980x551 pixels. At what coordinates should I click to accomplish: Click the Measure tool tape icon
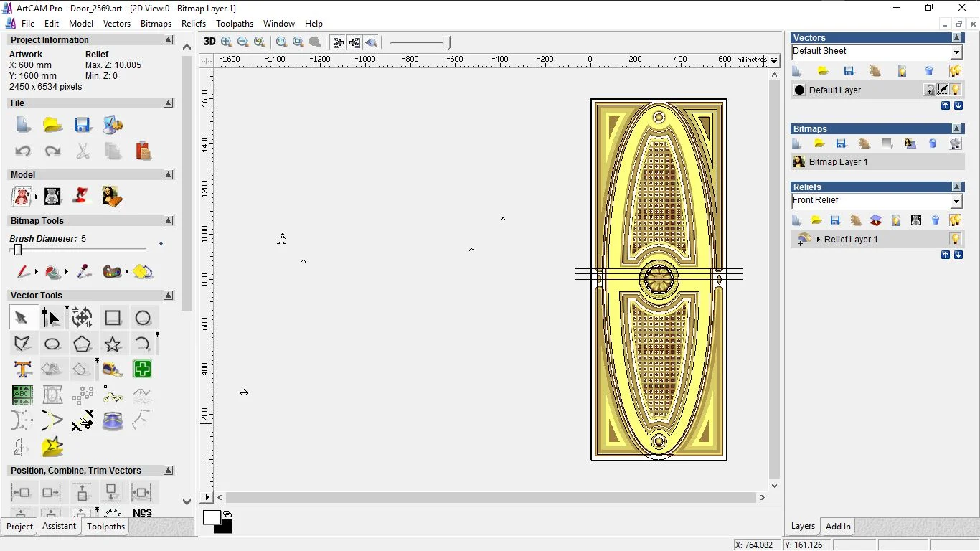pyautogui.click(x=113, y=369)
